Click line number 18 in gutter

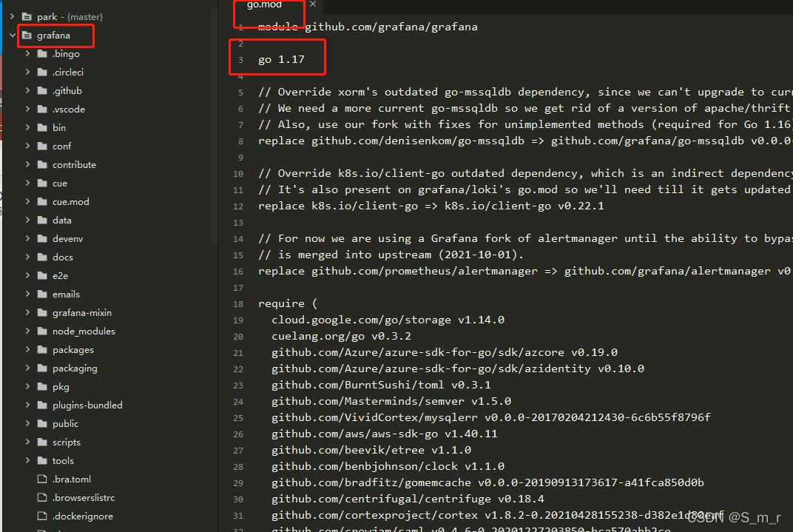238,304
